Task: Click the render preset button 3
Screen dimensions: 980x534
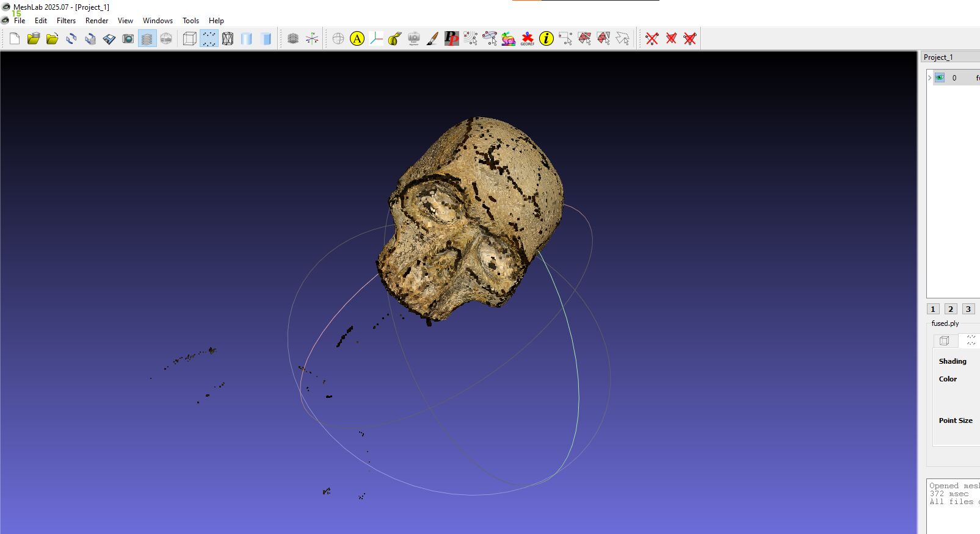Action: (x=968, y=309)
